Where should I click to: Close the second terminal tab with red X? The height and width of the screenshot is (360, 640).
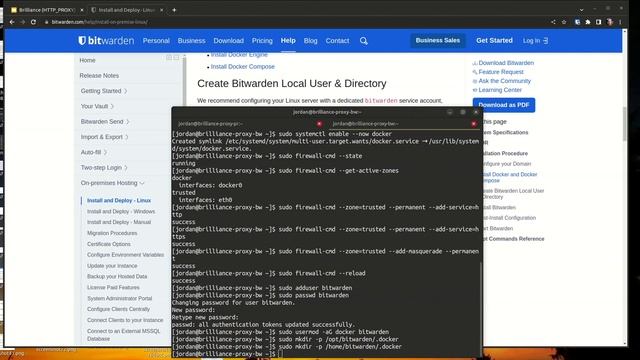[x=473, y=124]
